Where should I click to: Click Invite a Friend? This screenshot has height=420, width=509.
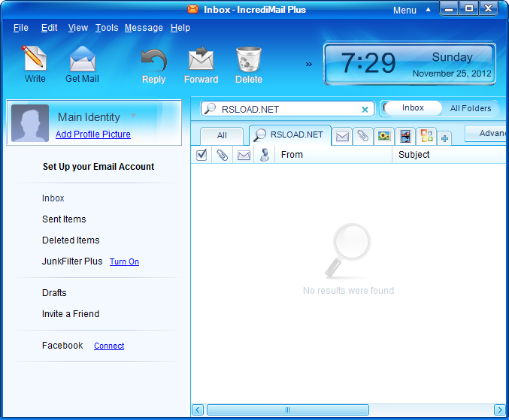(x=71, y=314)
